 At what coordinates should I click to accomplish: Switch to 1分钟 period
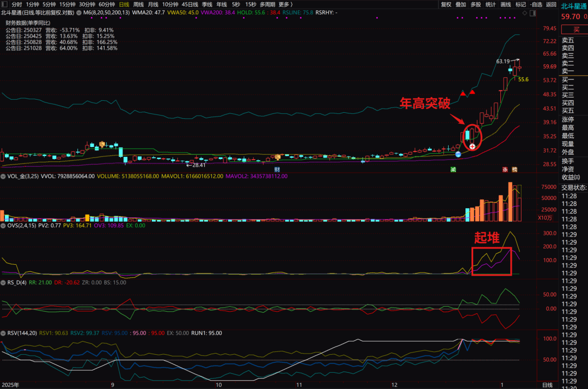pos(32,4)
